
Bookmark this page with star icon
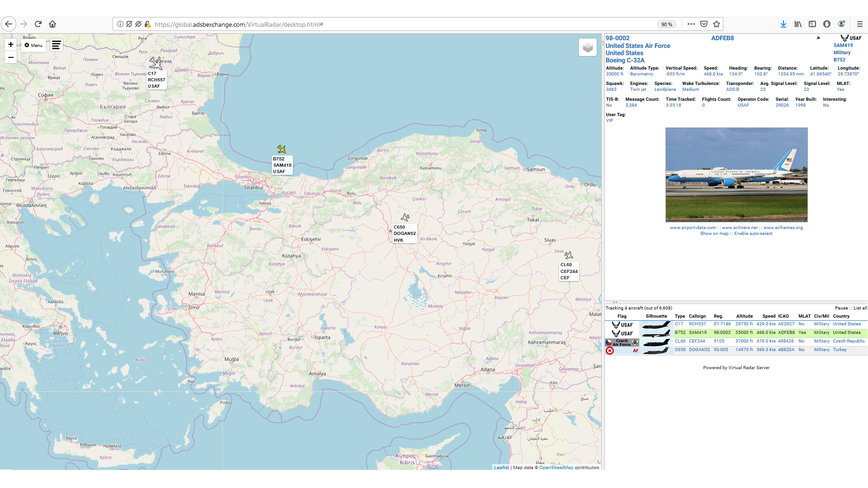[x=717, y=24]
